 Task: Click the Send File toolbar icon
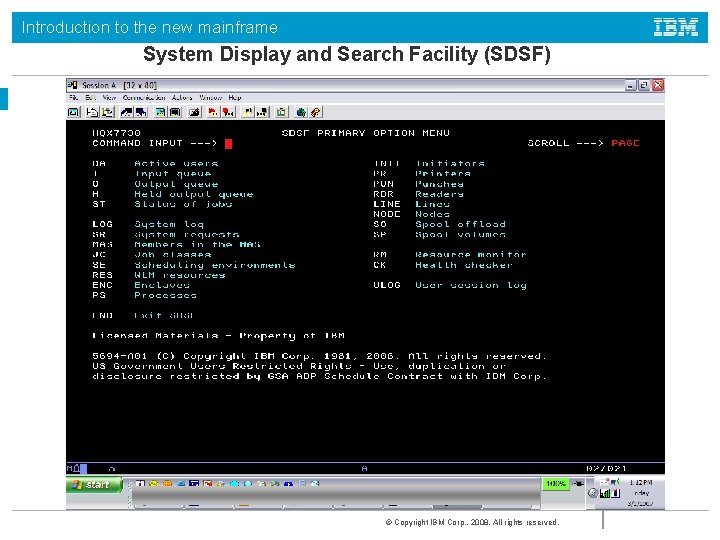(x=126, y=112)
